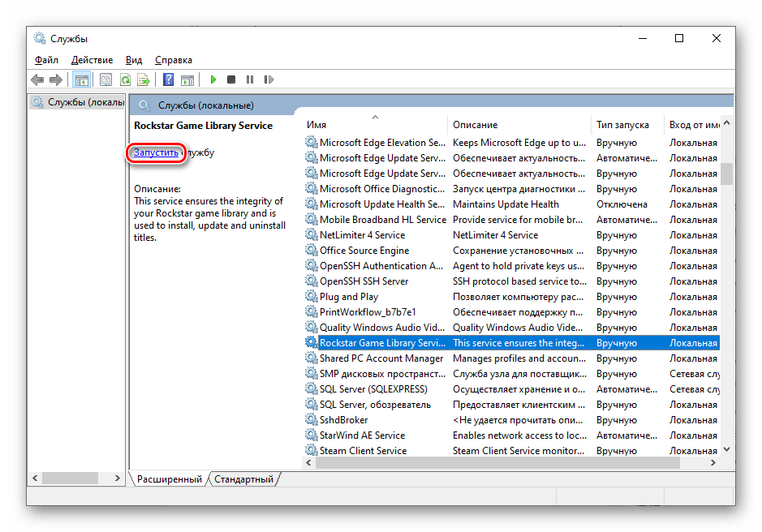Click the green Start Service toolbar icon
The image size is (762, 532).
[x=213, y=79]
